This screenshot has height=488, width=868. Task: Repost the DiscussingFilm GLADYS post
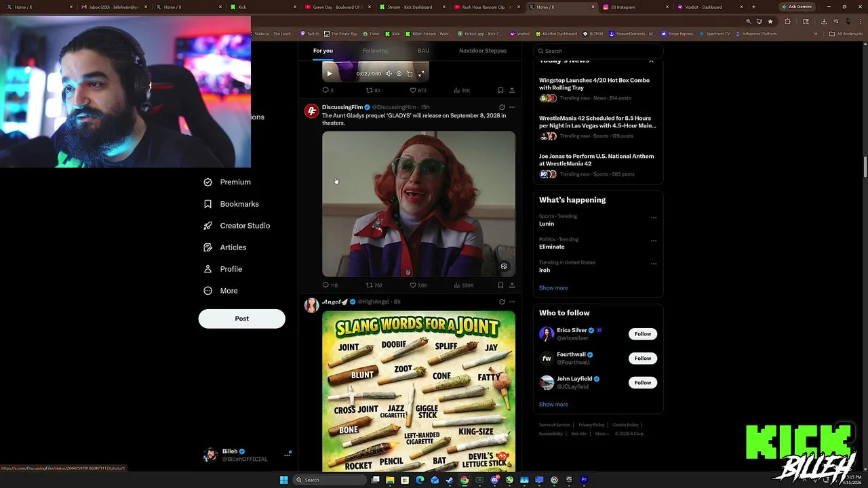pyautogui.click(x=374, y=285)
